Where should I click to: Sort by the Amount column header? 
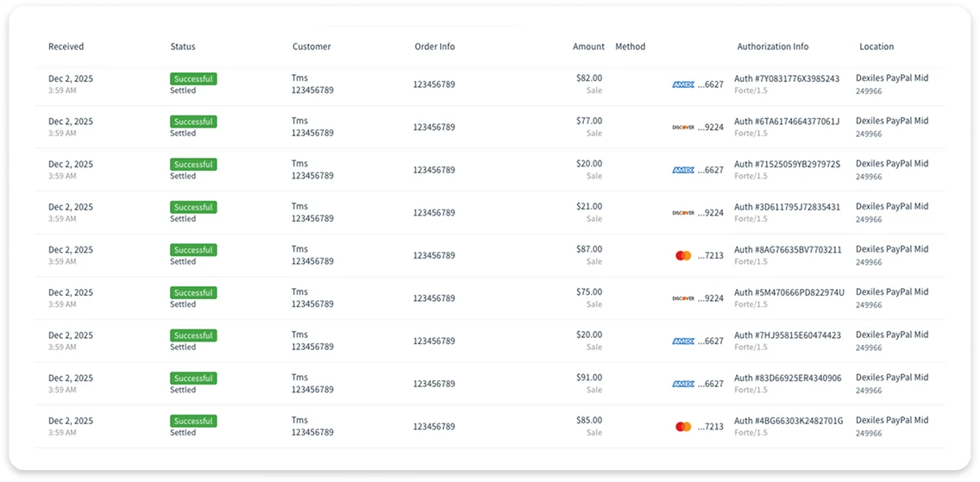coord(588,47)
